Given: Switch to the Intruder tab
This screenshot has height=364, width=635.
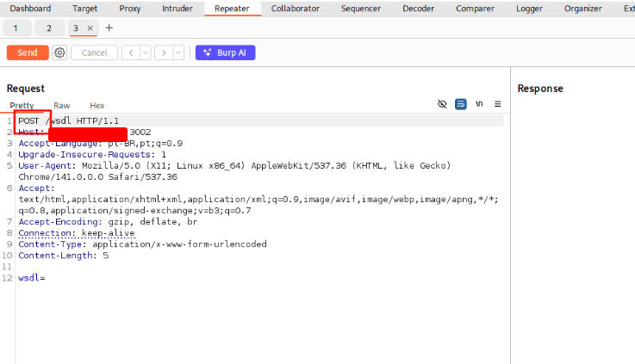Looking at the screenshot, I should pos(177,9).
